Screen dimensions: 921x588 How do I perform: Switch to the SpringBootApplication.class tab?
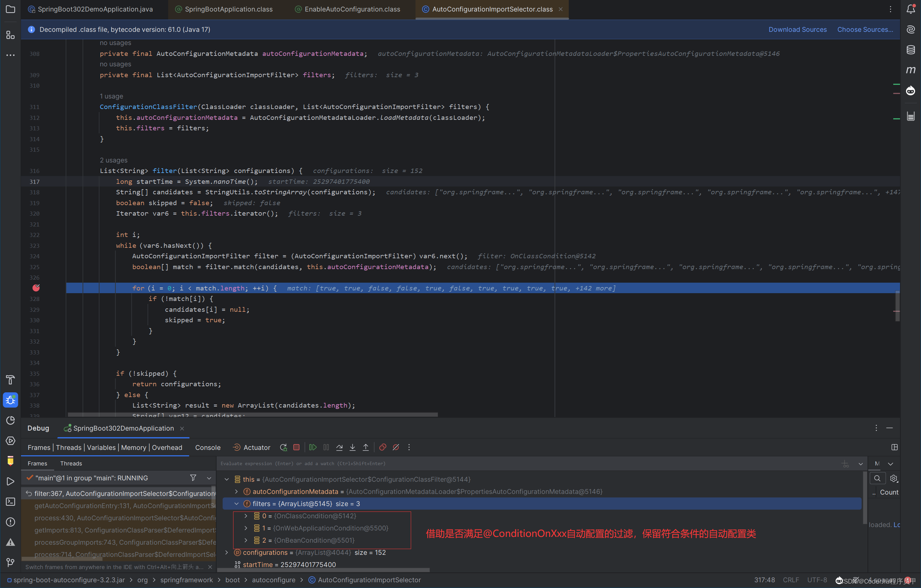(228, 9)
